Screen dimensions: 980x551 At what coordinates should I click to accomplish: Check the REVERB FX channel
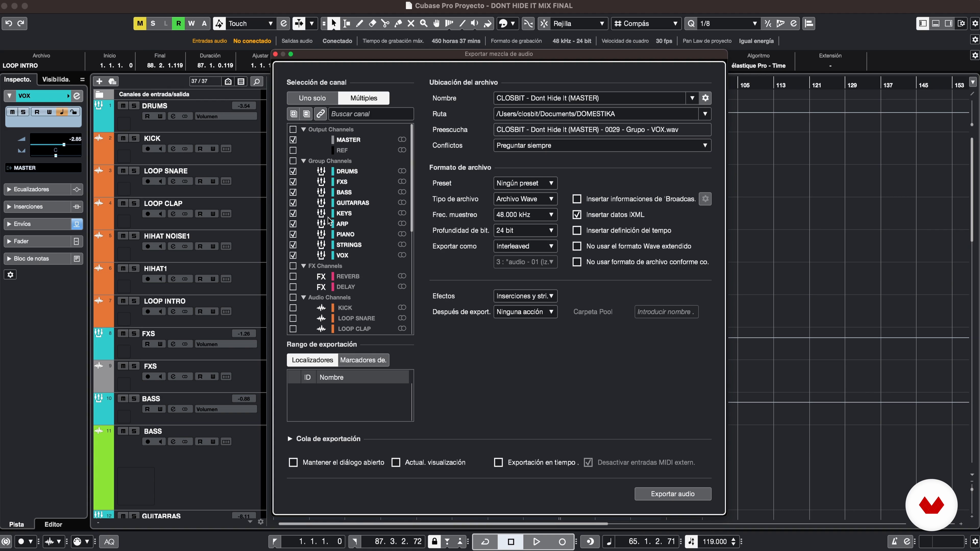click(293, 276)
